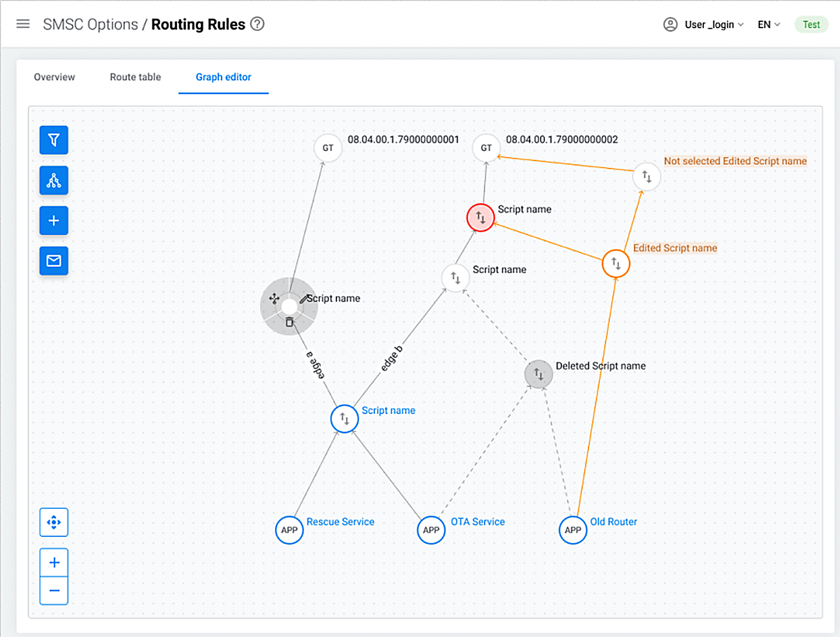Click the 'Deleted Script name' label
The width and height of the screenshot is (840, 637).
pyautogui.click(x=601, y=366)
